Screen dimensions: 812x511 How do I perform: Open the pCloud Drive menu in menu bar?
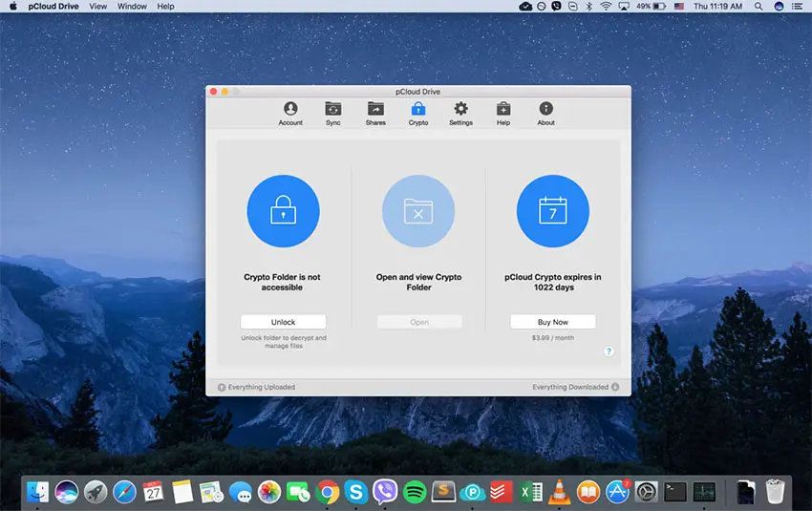click(53, 7)
